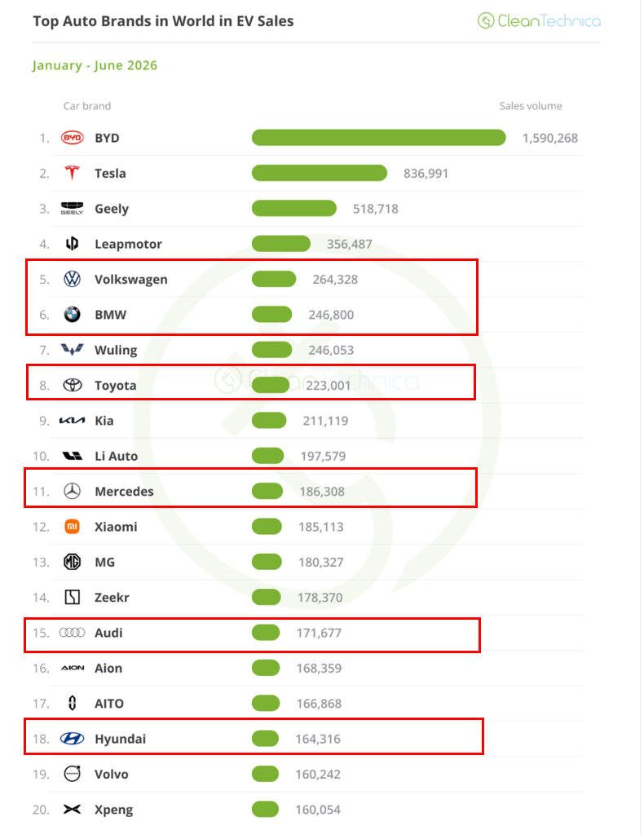Click the Tesla green sales bar

(x=320, y=173)
